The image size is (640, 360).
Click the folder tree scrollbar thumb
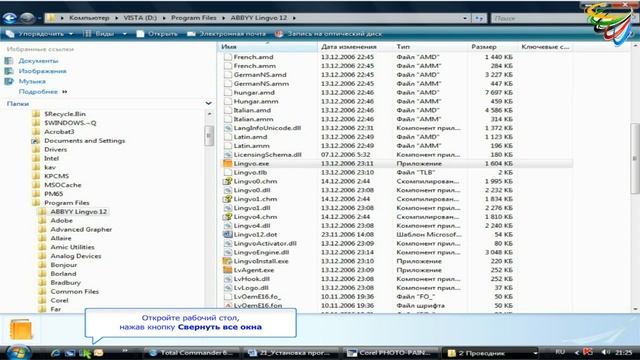[x=209, y=135]
